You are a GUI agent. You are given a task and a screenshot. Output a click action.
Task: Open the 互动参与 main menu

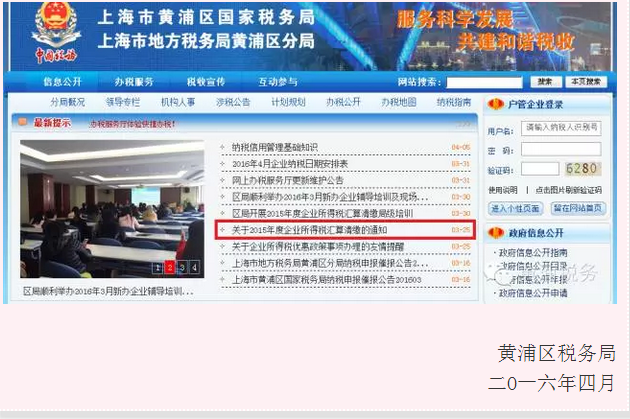coord(278,82)
